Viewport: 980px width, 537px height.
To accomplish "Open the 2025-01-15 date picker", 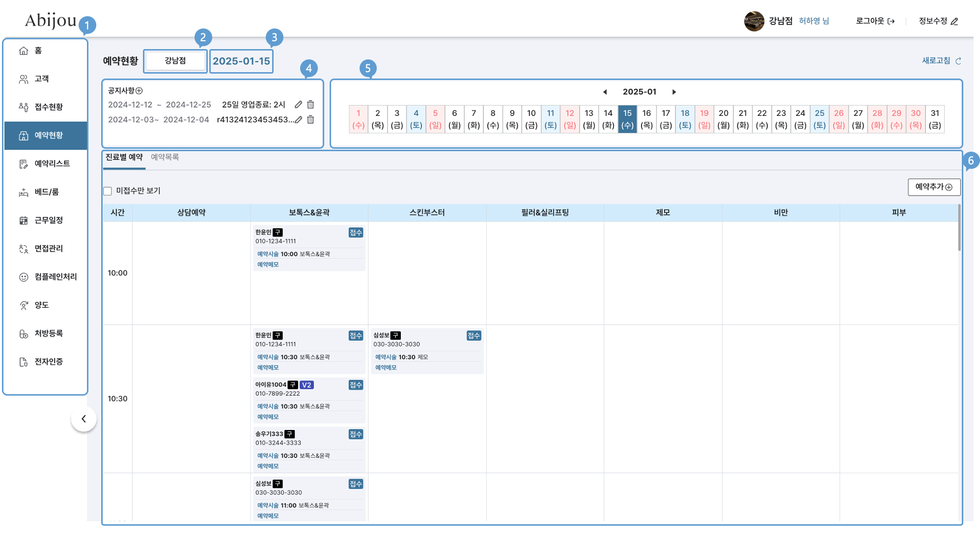I will pos(241,61).
